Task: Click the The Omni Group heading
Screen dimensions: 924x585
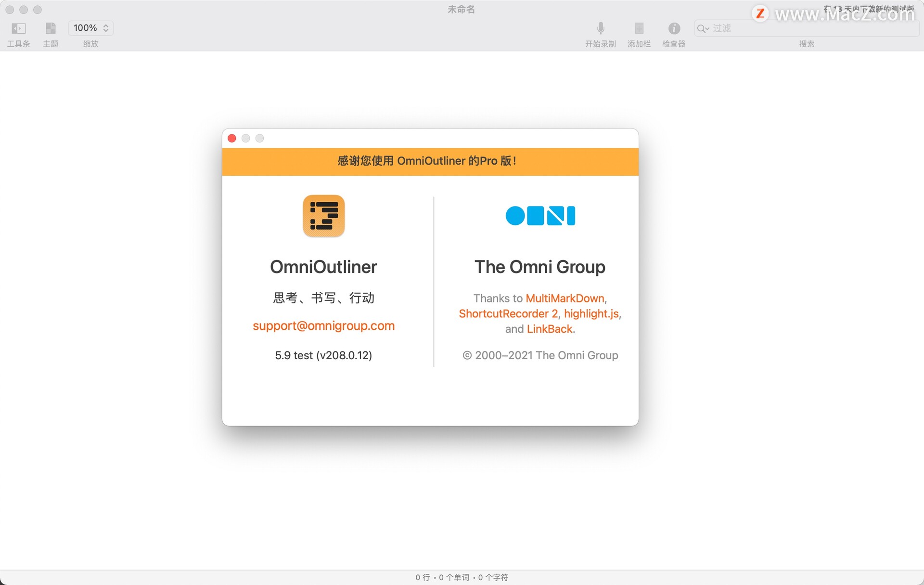Action: pos(540,267)
